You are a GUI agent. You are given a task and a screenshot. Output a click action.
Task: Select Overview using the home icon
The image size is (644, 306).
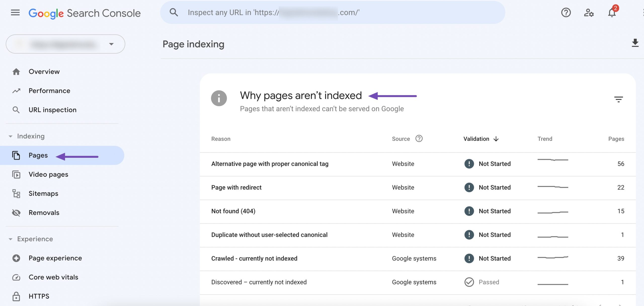[x=16, y=71]
